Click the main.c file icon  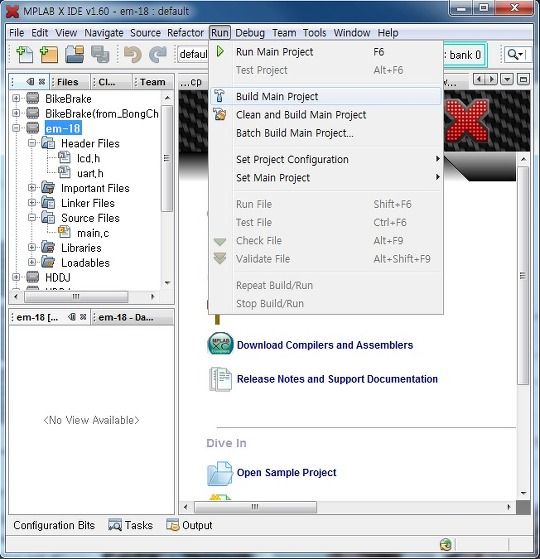pyautogui.click(x=64, y=232)
